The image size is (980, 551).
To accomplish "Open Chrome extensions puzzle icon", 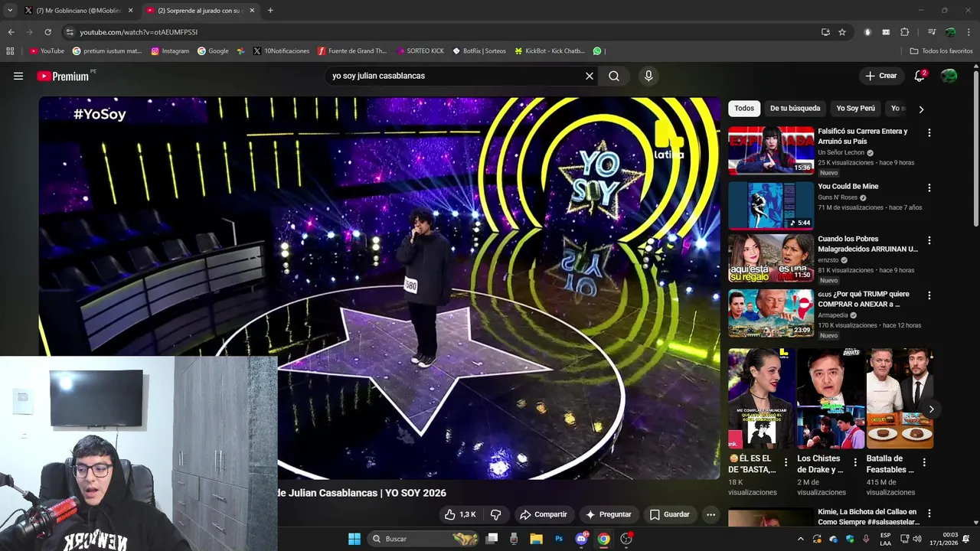I will click(904, 32).
